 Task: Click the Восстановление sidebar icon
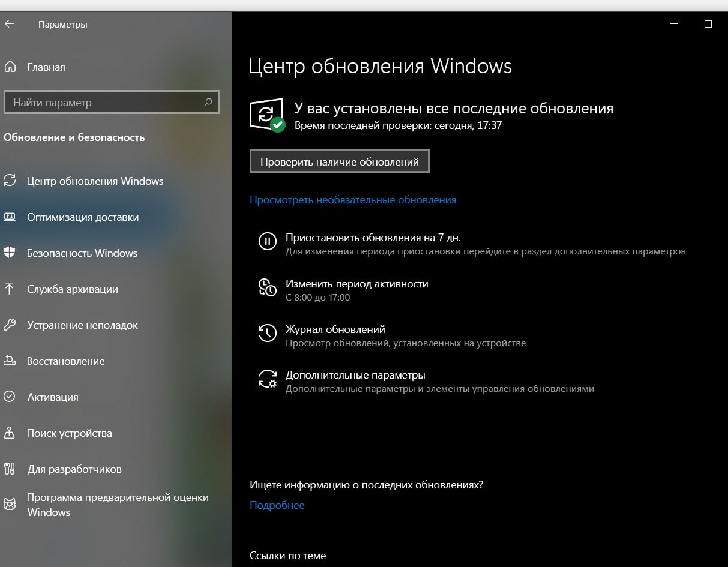(9, 361)
